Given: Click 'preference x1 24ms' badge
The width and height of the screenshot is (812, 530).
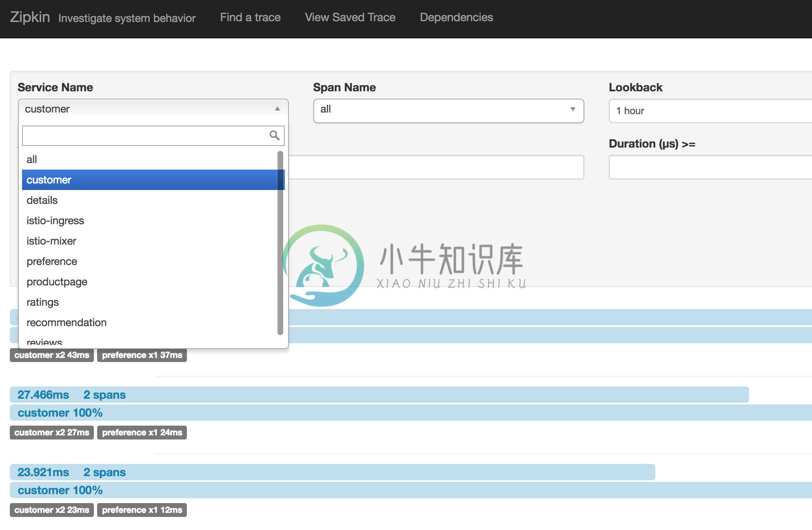Looking at the screenshot, I should [x=142, y=433].
